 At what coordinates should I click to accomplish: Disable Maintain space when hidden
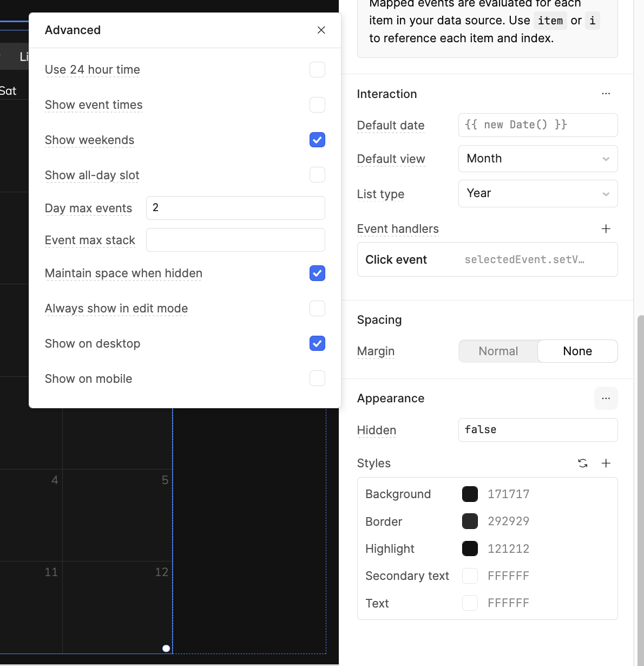pos(317,273)
